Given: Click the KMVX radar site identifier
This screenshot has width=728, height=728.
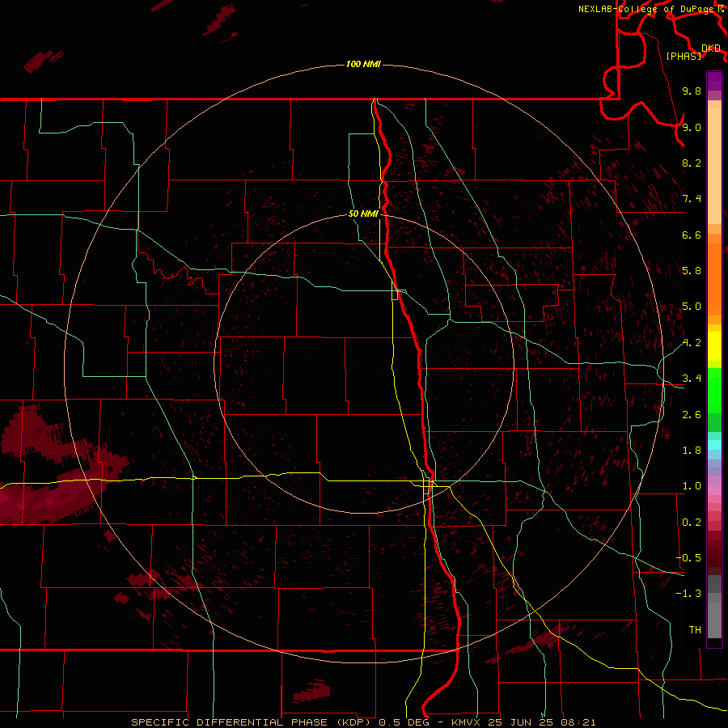Looking at the screenshot, I should (x=468, y=722).
